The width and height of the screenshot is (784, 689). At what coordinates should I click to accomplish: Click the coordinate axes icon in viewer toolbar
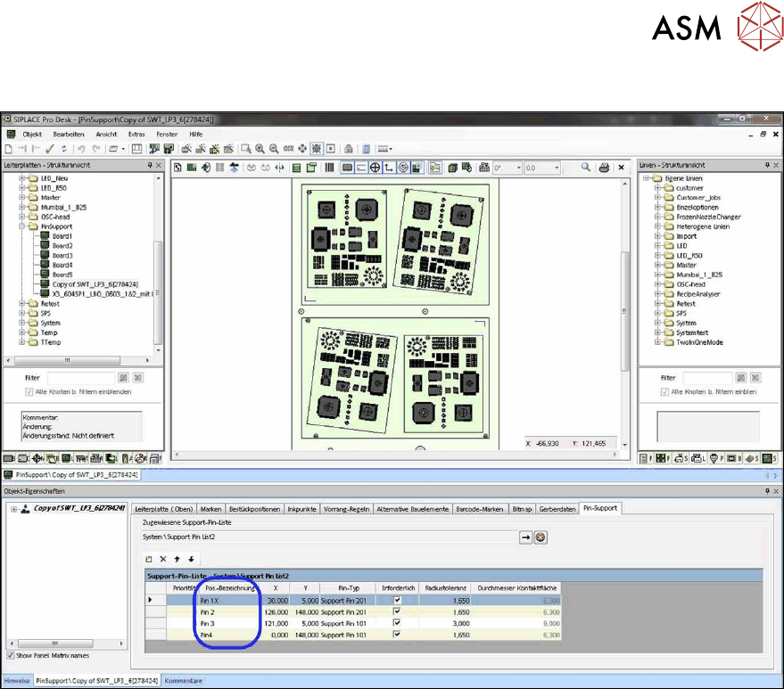click(x=389, y=168)
